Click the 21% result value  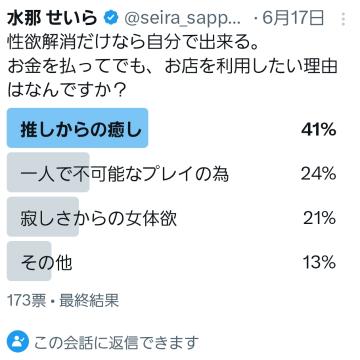pos(319,218)
